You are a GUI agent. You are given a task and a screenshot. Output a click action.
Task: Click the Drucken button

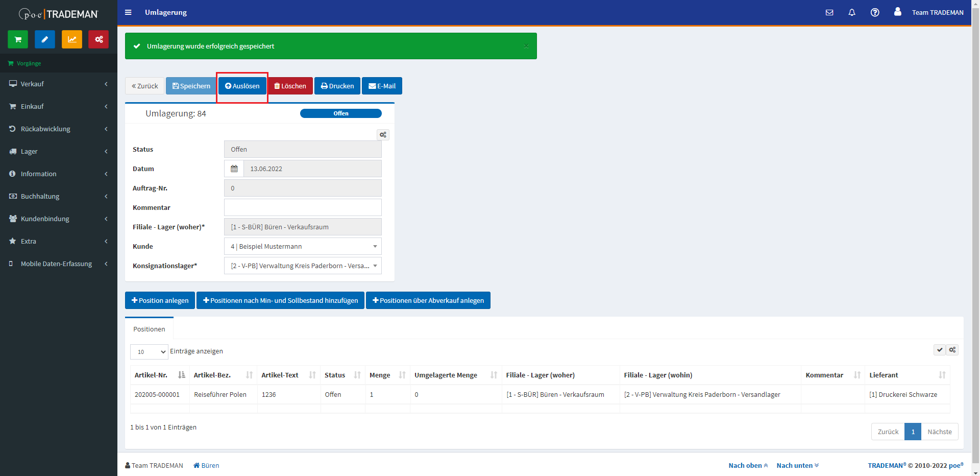(337, 86)
